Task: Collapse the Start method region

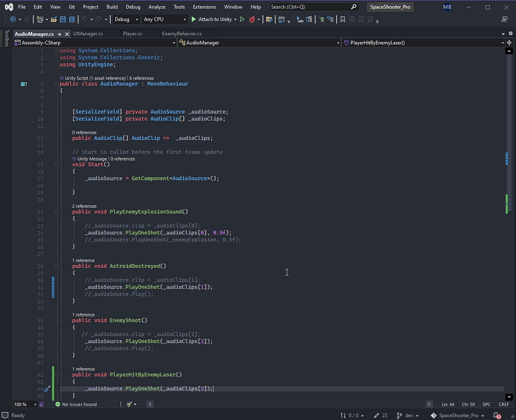Action: coord(57,165)
